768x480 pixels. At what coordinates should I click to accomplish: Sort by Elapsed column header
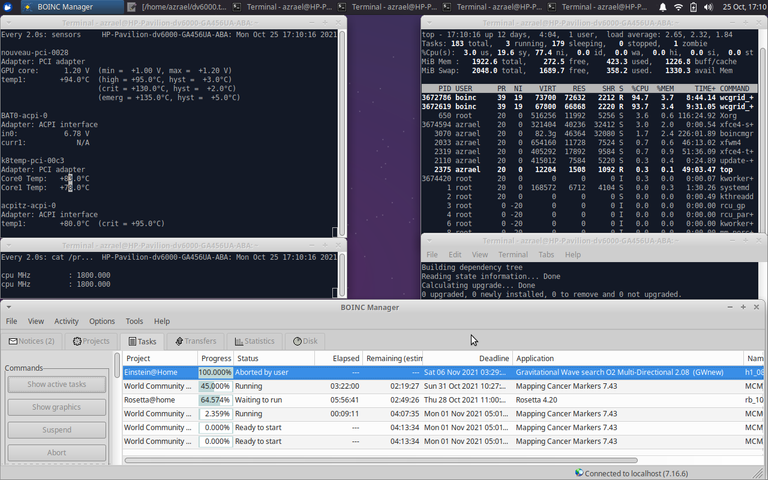click(x=338, y=359)
